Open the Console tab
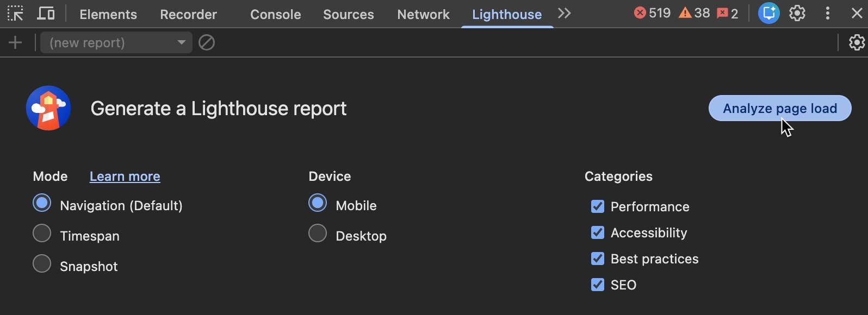Screen dimensions: 868x315 coord(275,14)
